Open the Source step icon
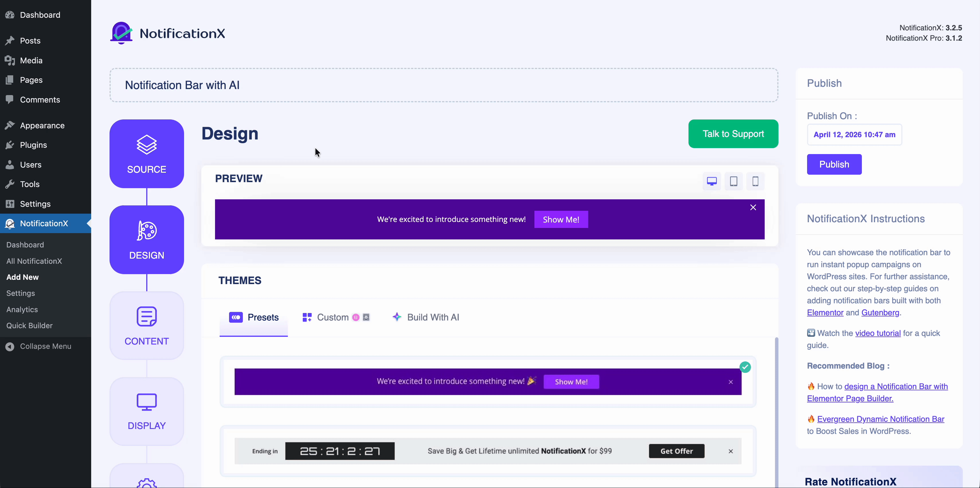The height and width of the screenshot is (488, 980). tap(147, 145)
